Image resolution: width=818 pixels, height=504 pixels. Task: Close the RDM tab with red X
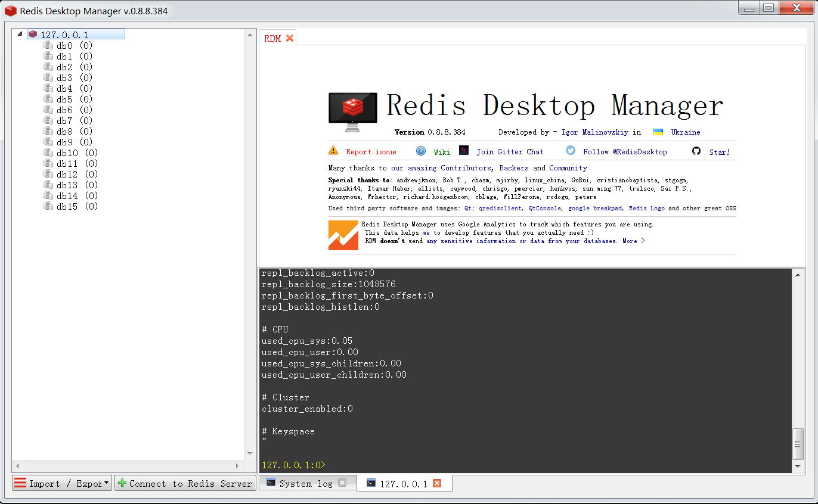click(x=290, y=38)
